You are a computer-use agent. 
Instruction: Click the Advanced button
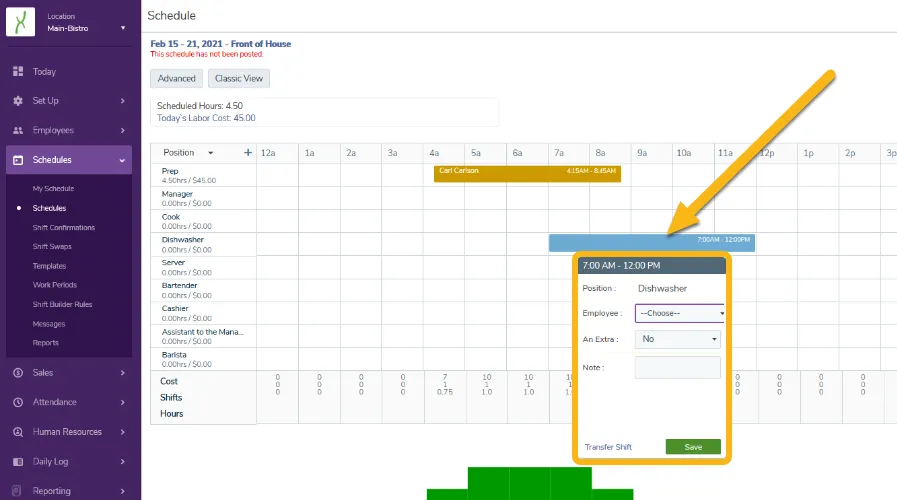[x=176, y=78]
